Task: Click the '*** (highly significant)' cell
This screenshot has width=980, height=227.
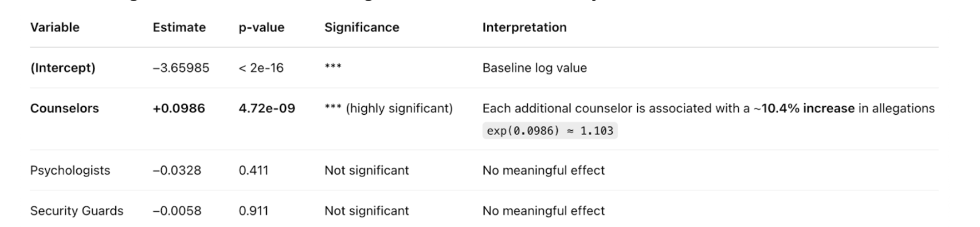Action: [x=389, y=108]
